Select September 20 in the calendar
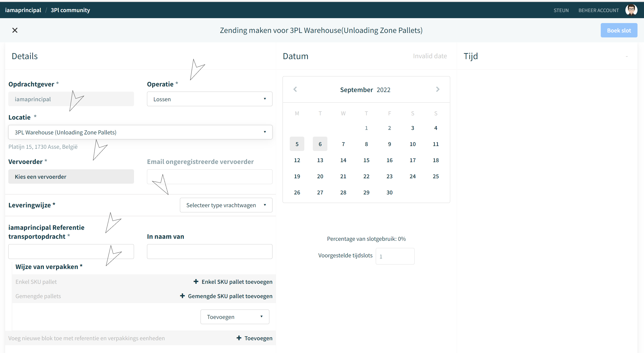Viewport: 644px width, 353px height. 320,176
